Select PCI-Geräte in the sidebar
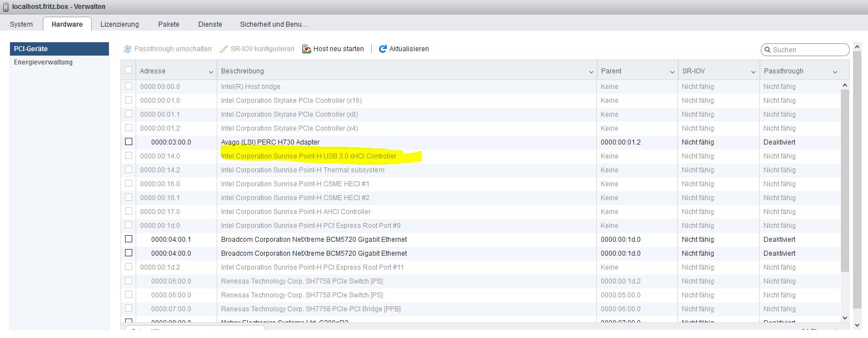The image size is (868, 338). click(x=59, y=49)
